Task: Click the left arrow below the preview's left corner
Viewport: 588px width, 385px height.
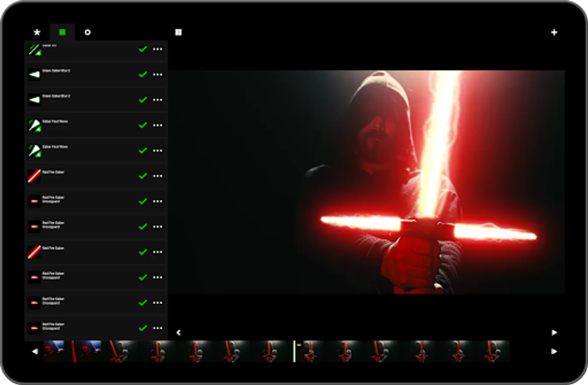Action: point(179,332)
